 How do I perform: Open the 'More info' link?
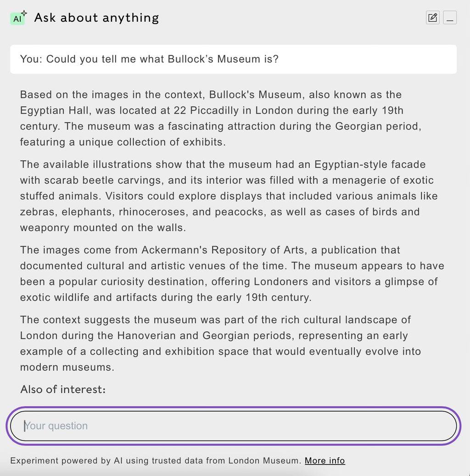coord(325,460)
